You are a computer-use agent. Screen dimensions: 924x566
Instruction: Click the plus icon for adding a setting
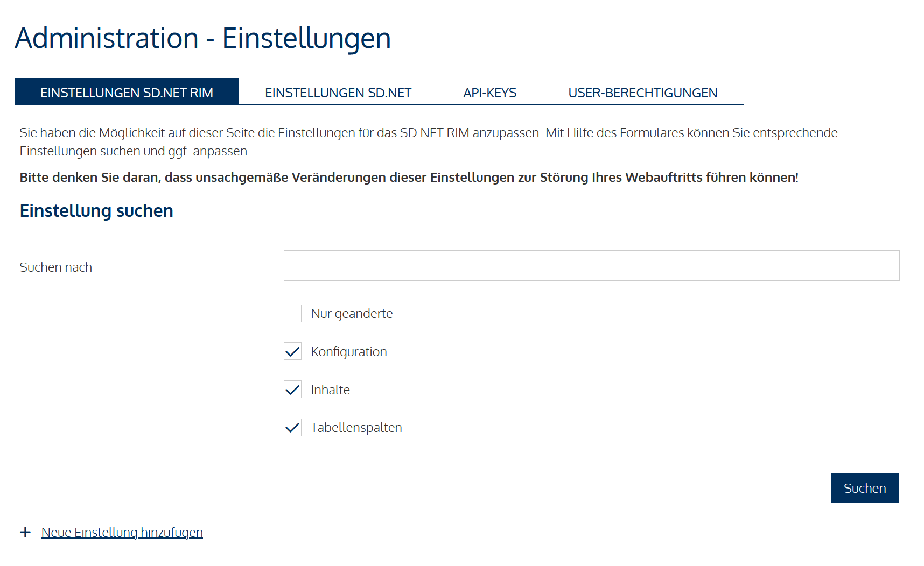point(25,533)
